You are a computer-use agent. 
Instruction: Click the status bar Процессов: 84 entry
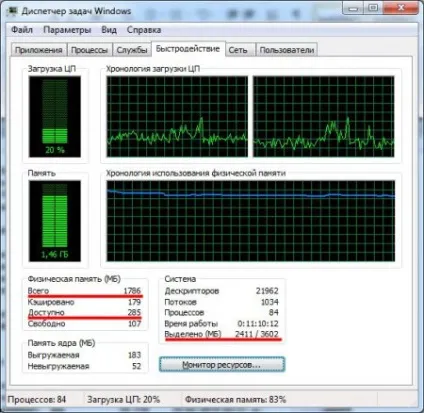tap(37, 399)
